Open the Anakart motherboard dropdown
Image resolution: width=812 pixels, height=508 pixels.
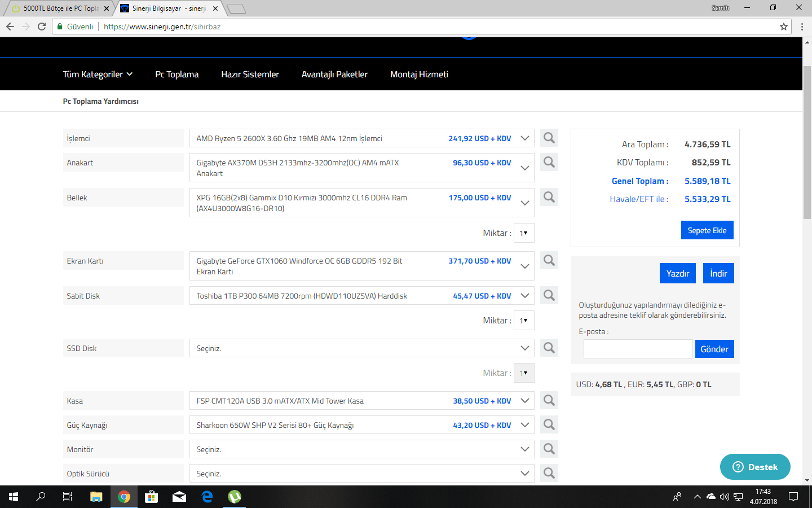(x=362, y=168)
